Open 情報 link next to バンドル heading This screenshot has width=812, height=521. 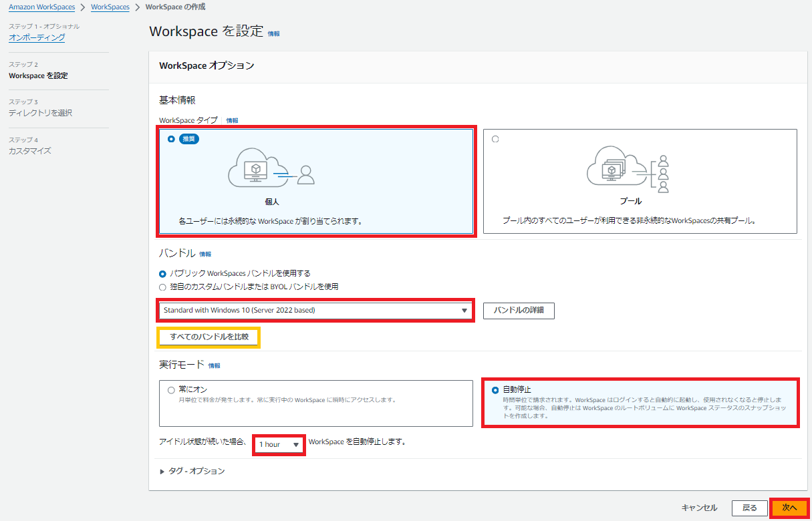coord(205,254)
